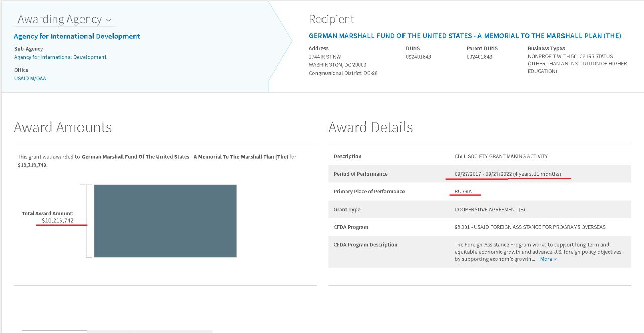
Task: Open the Awarding Agency dropdown
Action: click(x=64, y=20)
